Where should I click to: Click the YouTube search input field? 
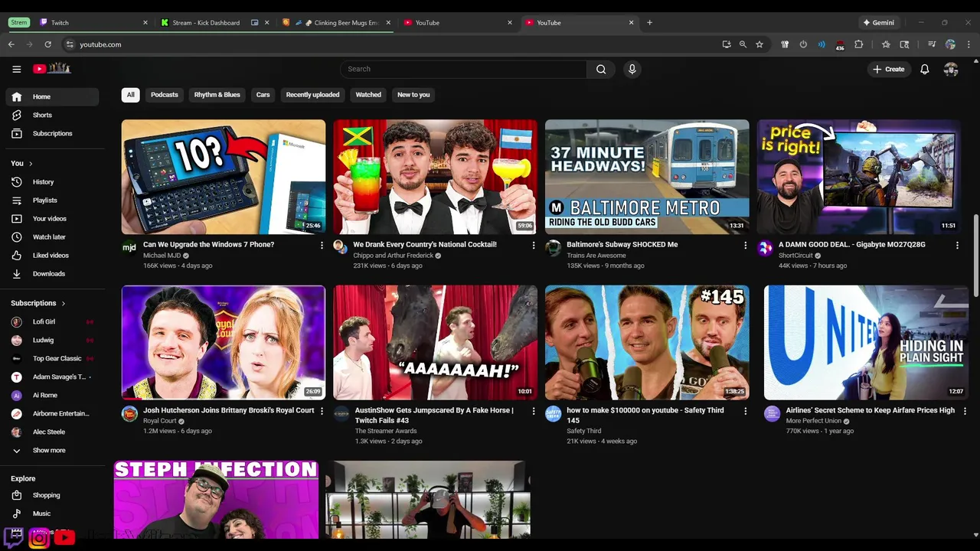[463, 69]
